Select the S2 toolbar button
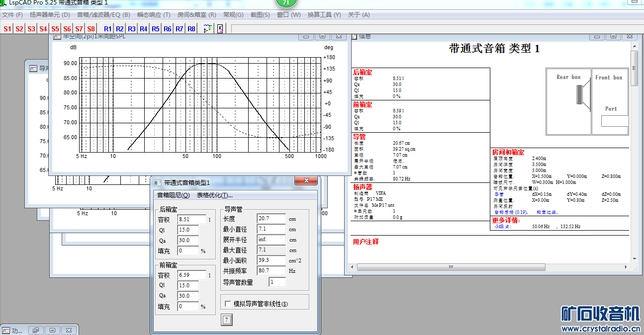 19,29
